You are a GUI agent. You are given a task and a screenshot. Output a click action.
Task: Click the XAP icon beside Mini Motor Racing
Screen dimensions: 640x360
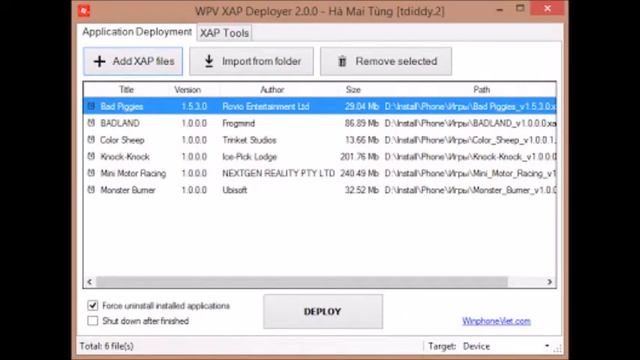click(91, 173)
